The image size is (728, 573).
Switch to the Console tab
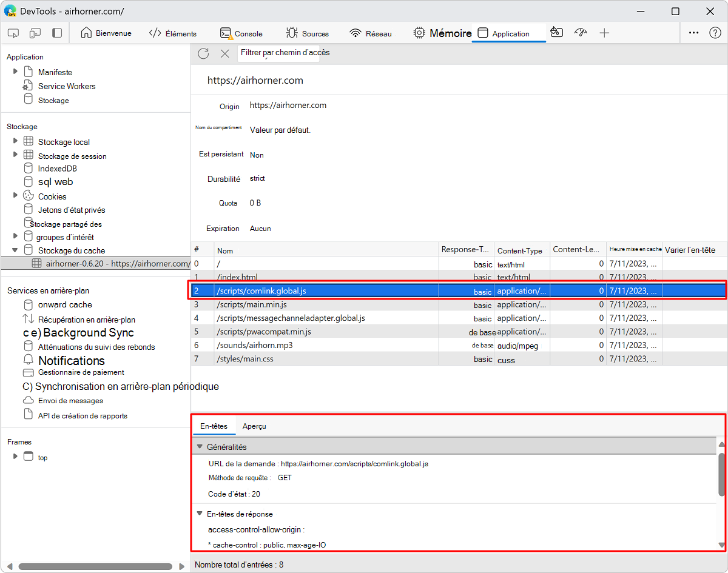[241, 33]
